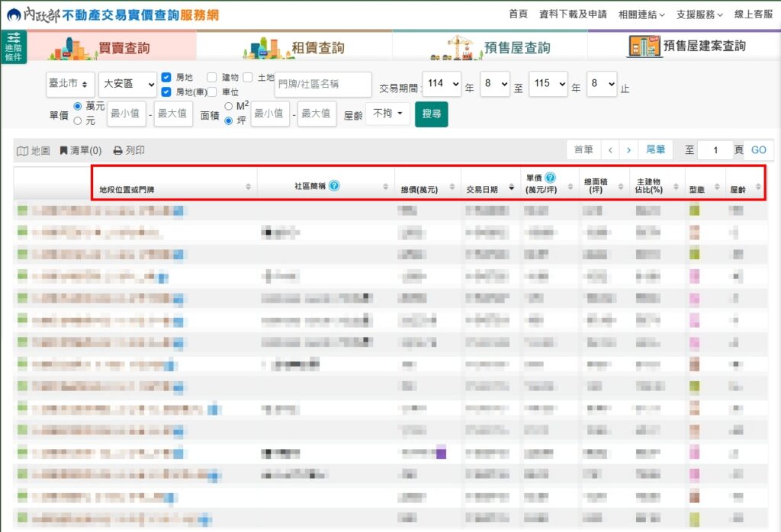Viewport: 781px width, 532px height.
Task: Sort by 總價(萬元) column arrows
Action: pos(452,187)
